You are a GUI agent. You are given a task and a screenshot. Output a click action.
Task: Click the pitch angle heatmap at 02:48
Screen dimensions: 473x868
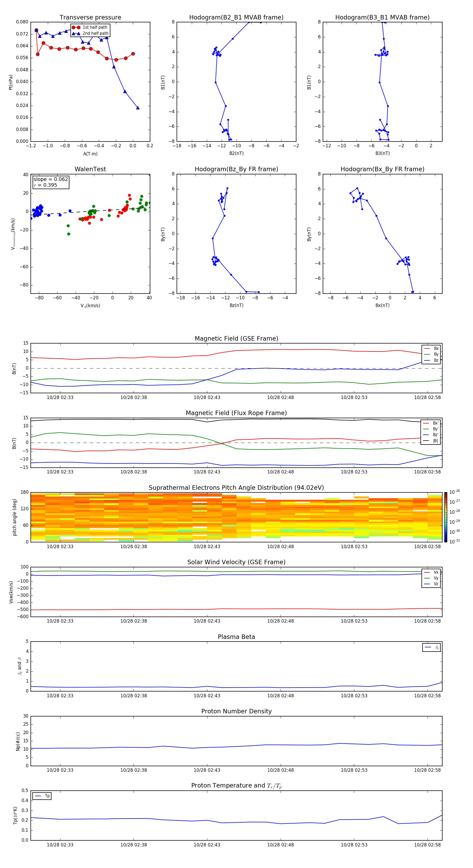pos(280,517)
